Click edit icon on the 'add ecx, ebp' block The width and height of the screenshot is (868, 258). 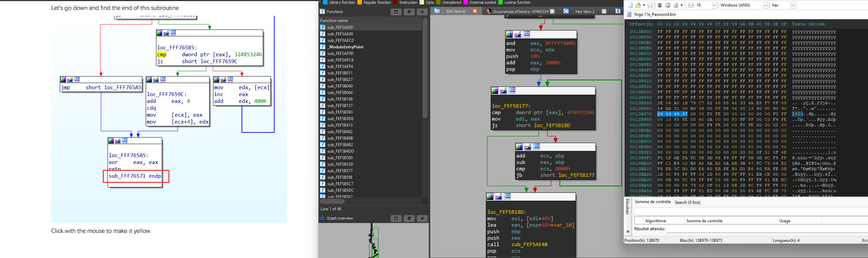(528, 147)
